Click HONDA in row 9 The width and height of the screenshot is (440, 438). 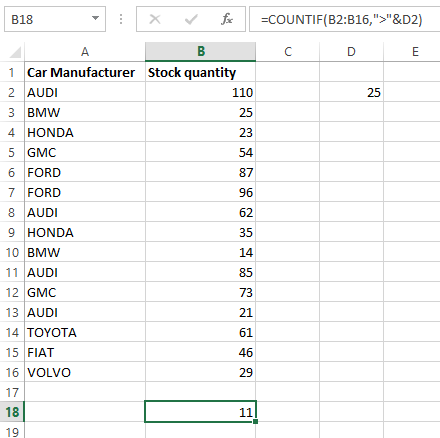pyautogui.click(x=85, y=232)
